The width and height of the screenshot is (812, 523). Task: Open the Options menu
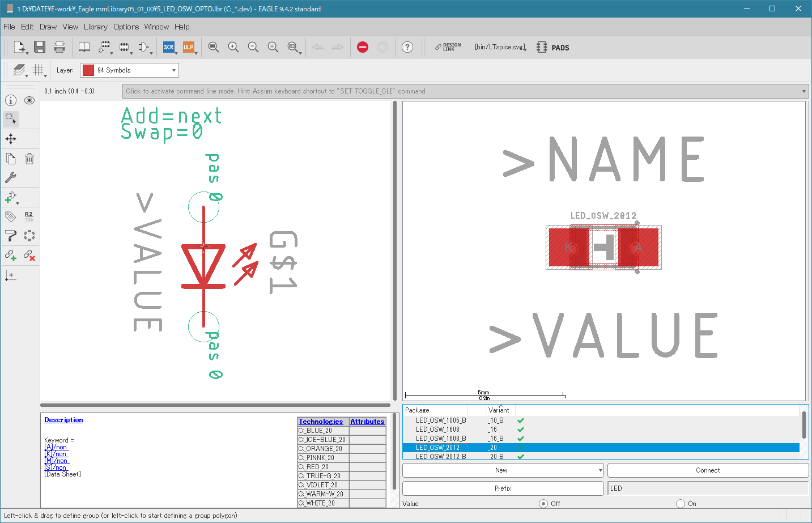point(126,27)
